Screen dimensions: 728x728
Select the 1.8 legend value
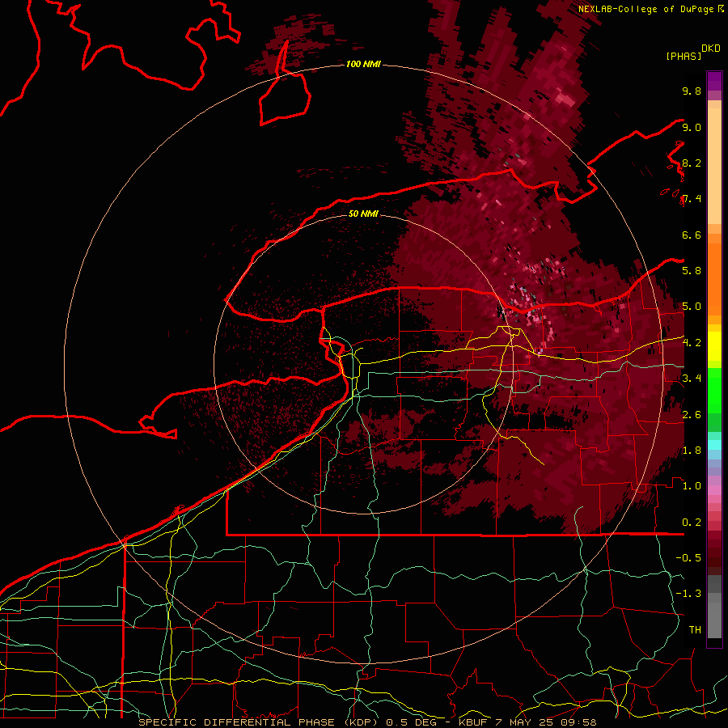tap(692, 451)
